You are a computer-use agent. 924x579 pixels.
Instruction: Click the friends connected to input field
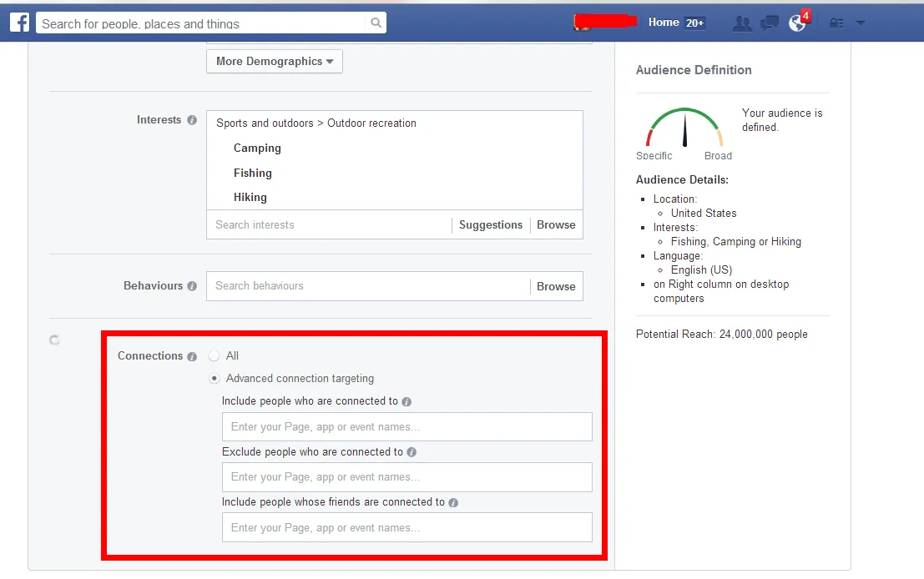coord(406,528)
